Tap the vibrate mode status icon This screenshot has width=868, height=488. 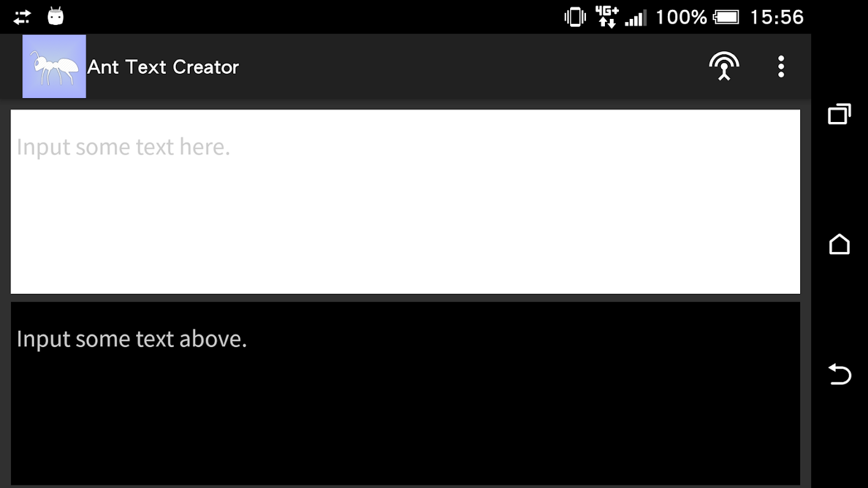click(575, 17)
